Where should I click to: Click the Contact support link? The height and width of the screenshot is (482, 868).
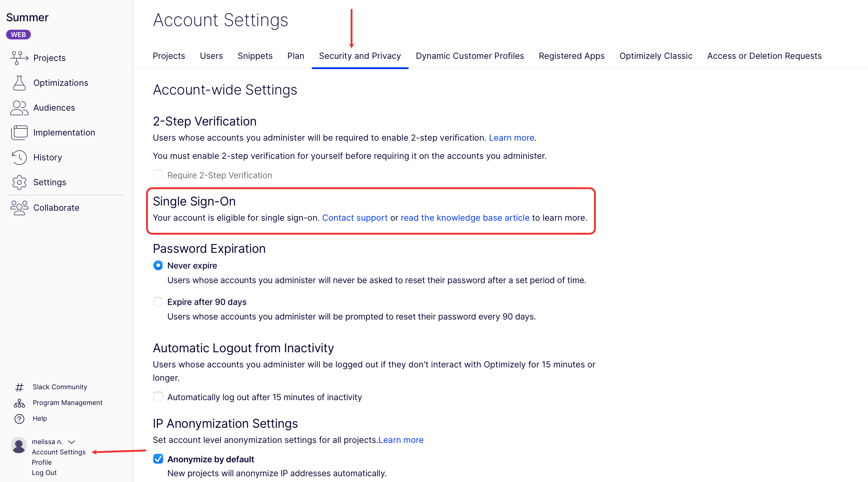pos(355,218)
